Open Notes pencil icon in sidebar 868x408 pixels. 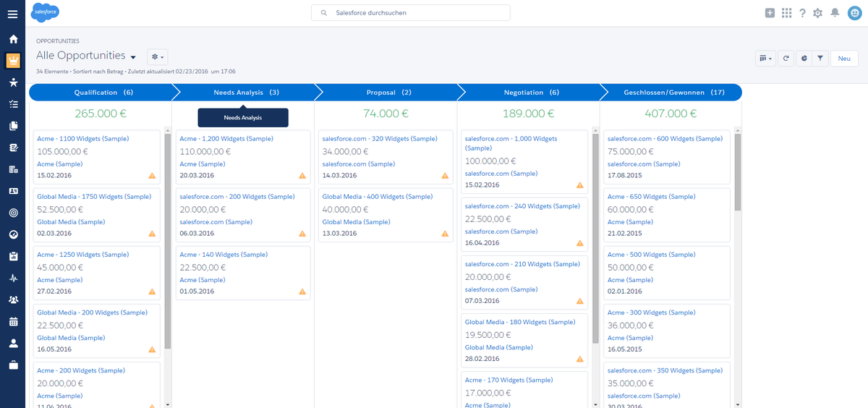(13, 148)
